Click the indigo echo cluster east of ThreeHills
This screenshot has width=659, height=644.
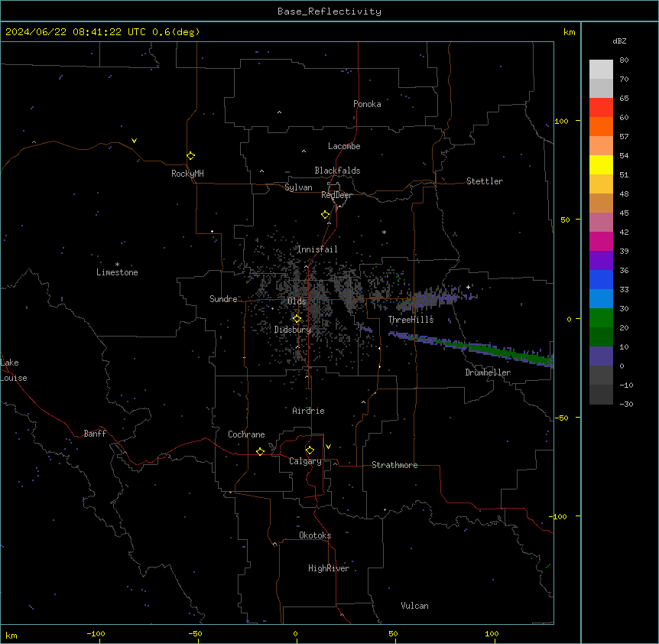(437, 298)
